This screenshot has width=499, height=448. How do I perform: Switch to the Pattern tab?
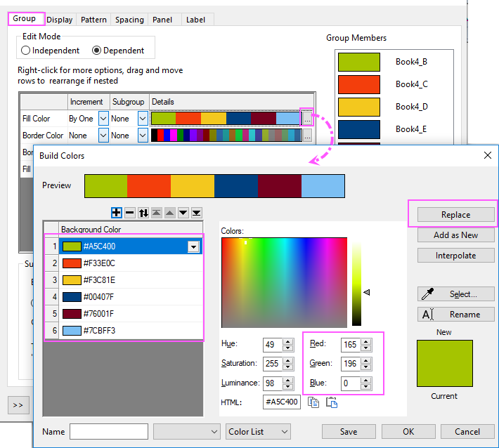click(93, 20)
